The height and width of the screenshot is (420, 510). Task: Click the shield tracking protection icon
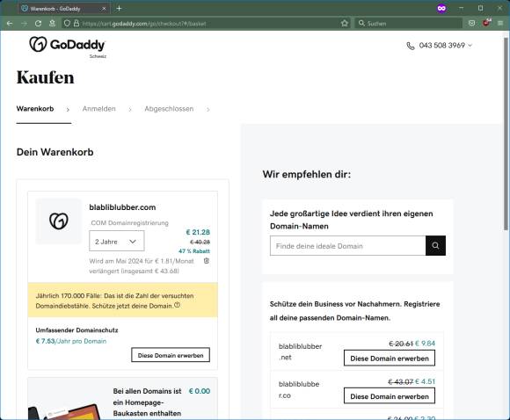(67, 24)
